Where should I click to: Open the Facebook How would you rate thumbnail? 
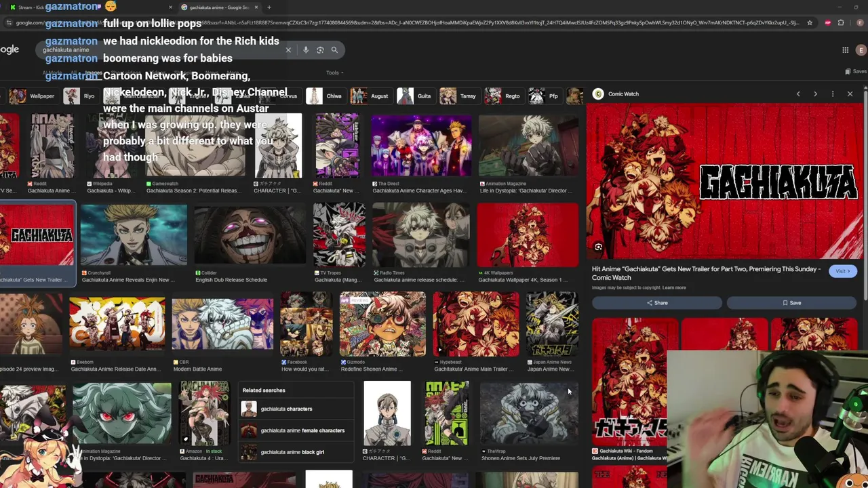click(x=307, y=325)
